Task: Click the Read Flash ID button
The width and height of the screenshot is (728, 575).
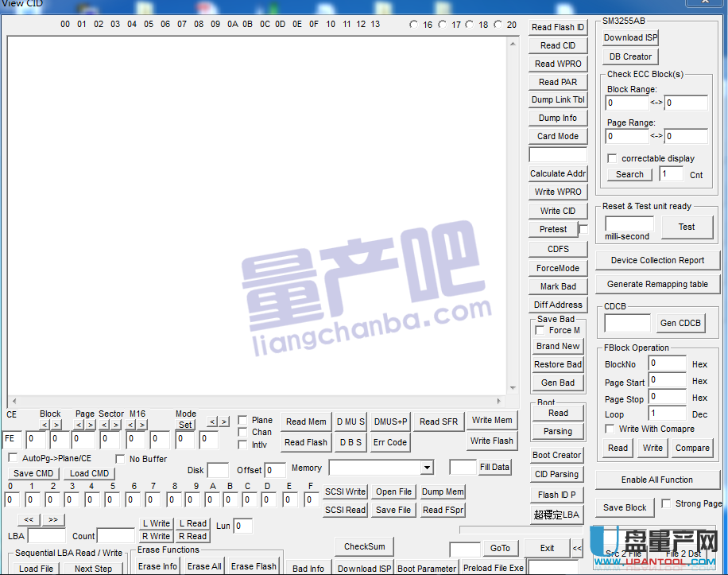Action: (x=557, y=27)
